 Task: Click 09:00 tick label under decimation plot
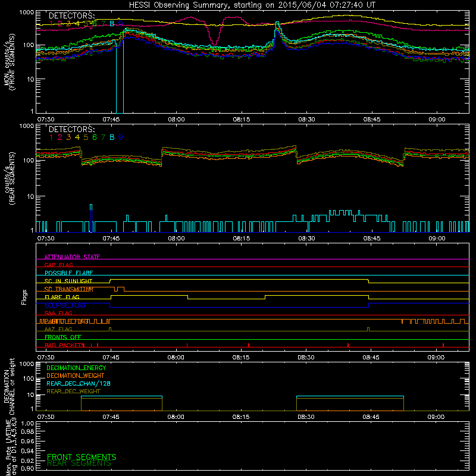(x=436, y=417)
